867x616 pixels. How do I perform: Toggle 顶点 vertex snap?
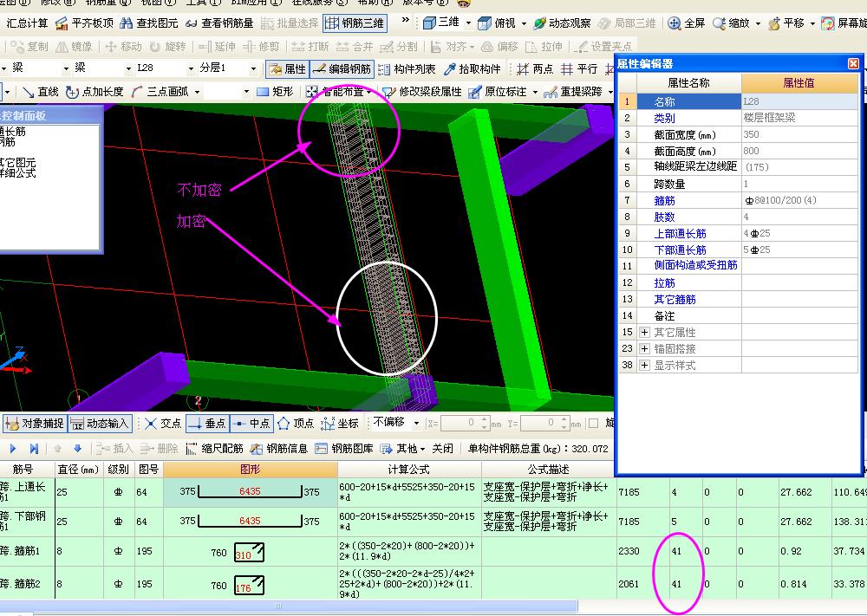click(x=296, y=424)
